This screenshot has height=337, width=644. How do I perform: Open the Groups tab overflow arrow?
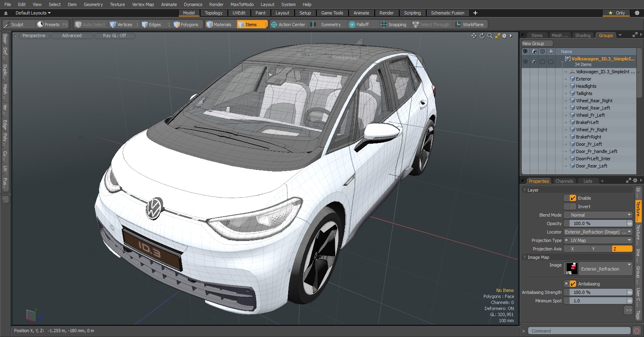point(620,35)
